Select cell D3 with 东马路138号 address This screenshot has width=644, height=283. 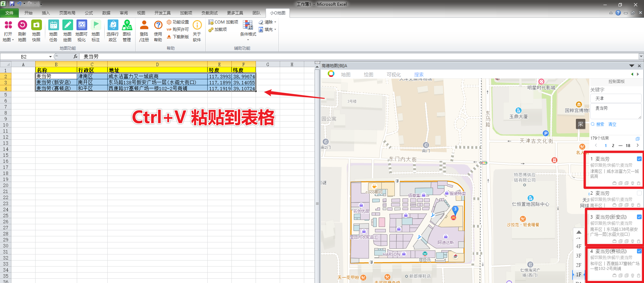coord(157,82)
